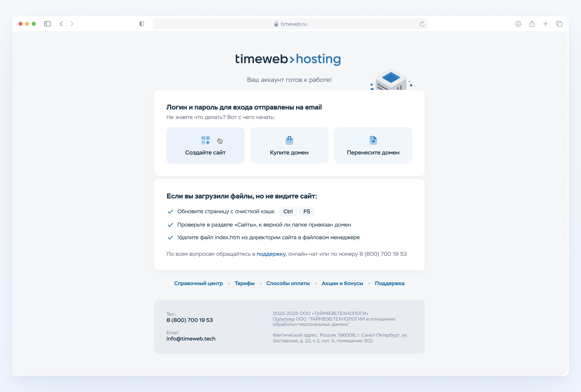The image size is (581, 392).
Task: Open Справочный центр footer link
Action: point(198,283)
